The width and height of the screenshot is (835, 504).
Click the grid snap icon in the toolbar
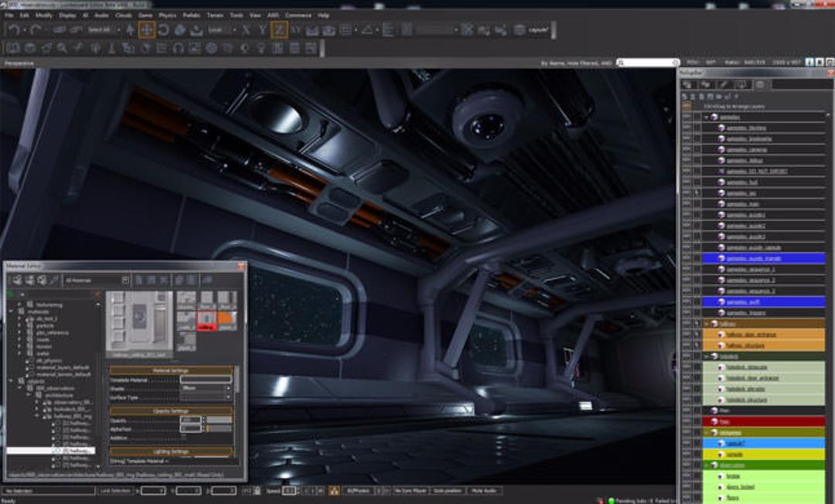pos(346,30)
